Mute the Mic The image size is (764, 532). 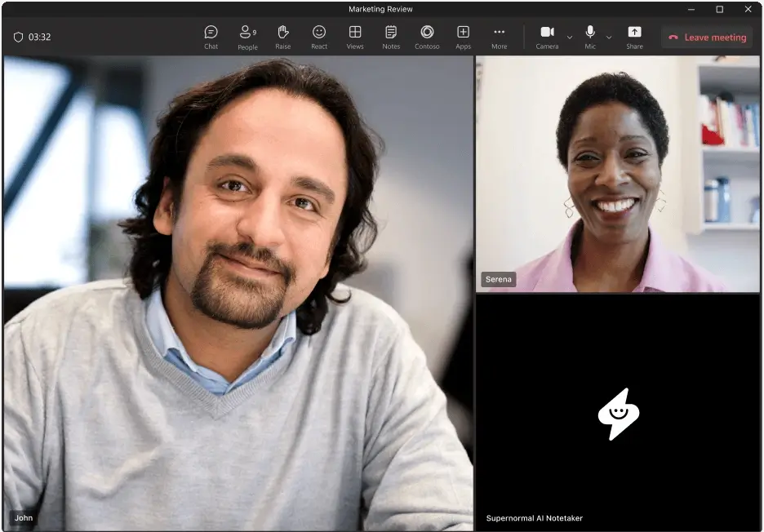point(590,37)
